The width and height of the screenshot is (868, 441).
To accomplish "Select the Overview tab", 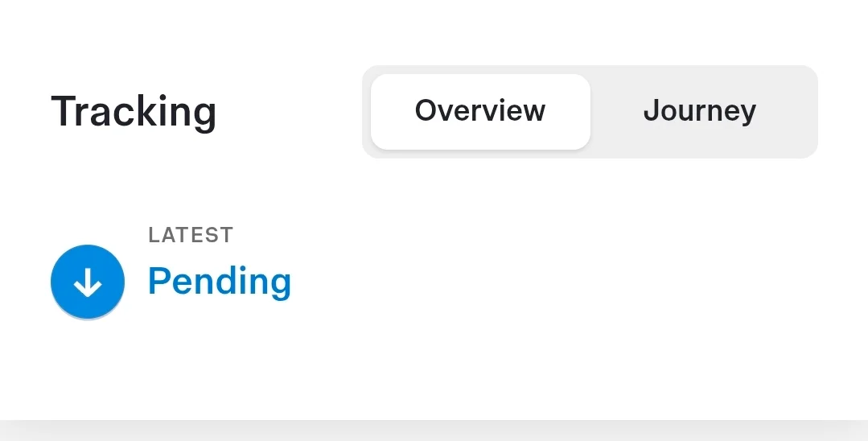I will coord(480,111).
